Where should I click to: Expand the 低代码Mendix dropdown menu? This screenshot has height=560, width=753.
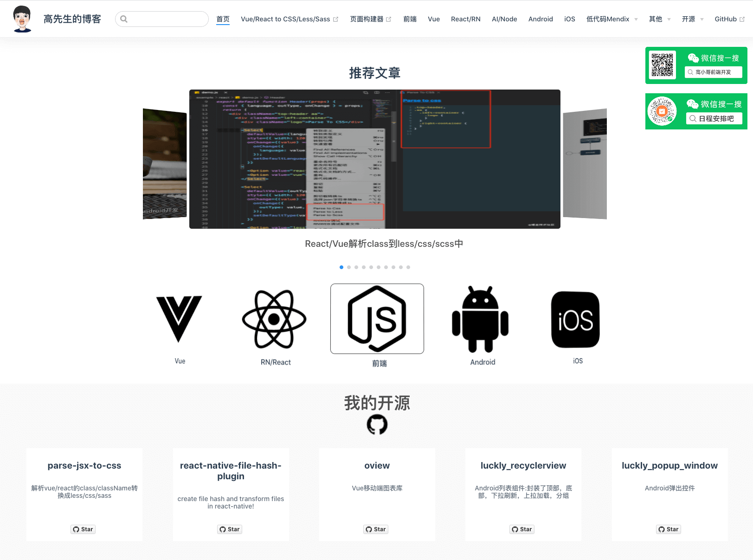click(x=612, y=19)
